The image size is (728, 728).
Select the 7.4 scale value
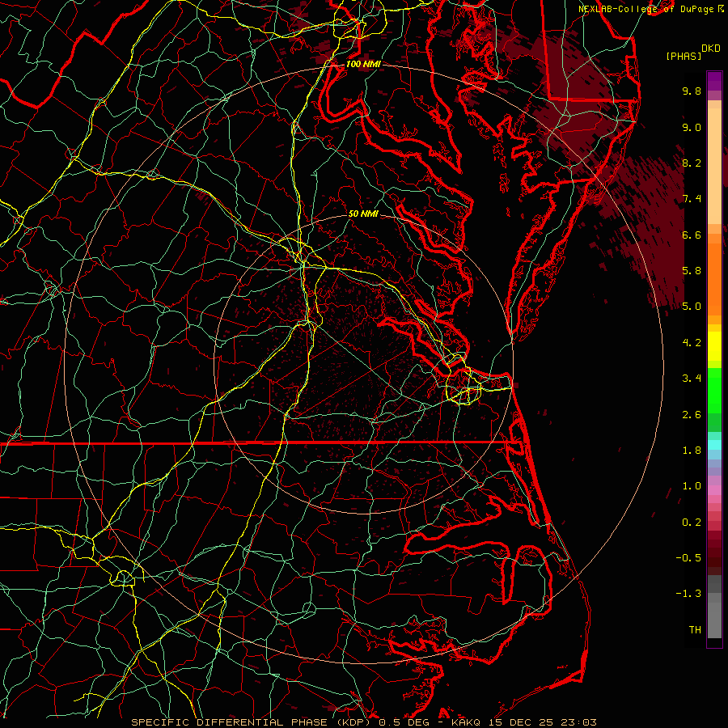(x=692, y=199)
